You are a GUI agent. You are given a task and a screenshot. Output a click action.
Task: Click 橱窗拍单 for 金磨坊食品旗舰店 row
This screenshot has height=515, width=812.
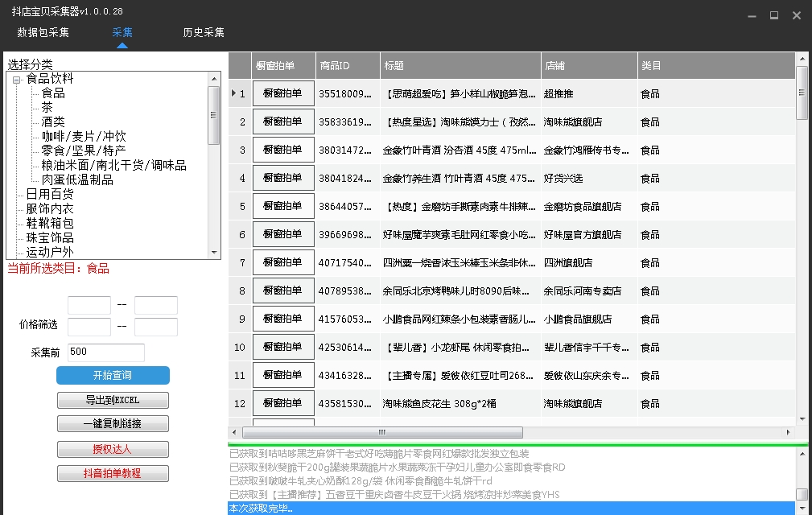[283, 206]
